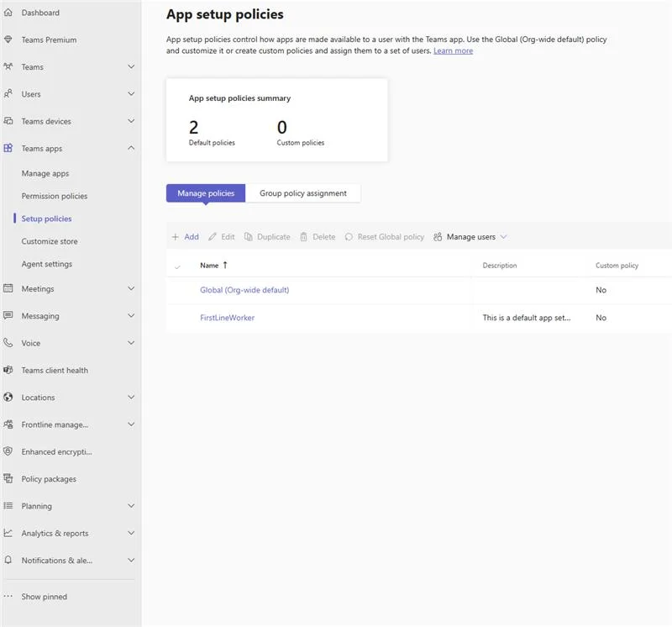Click the Manage users people icon

pyautogui.click(x=438, y=237)
